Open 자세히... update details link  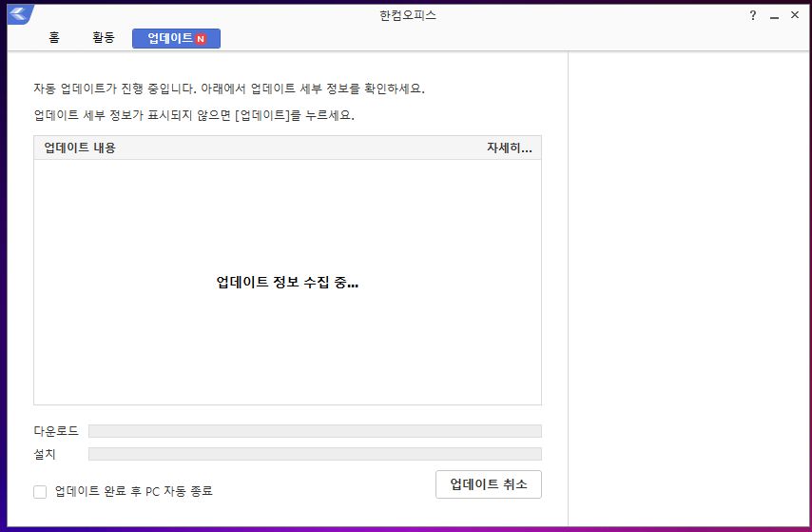(509, 148)
